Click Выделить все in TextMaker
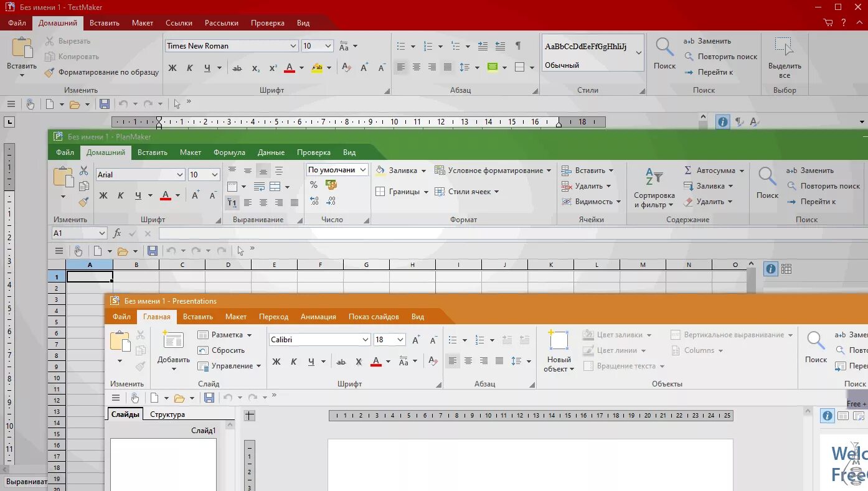 (785, 57)
